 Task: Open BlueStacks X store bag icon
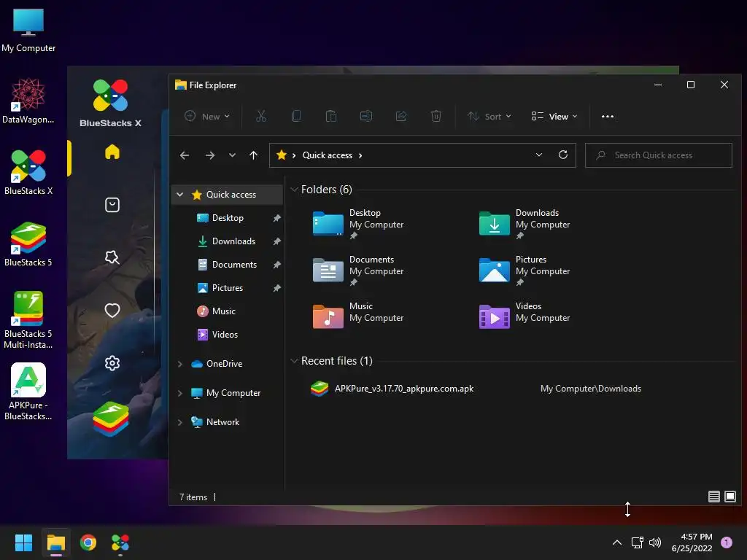pyautogui.click(x=112, y=205)
